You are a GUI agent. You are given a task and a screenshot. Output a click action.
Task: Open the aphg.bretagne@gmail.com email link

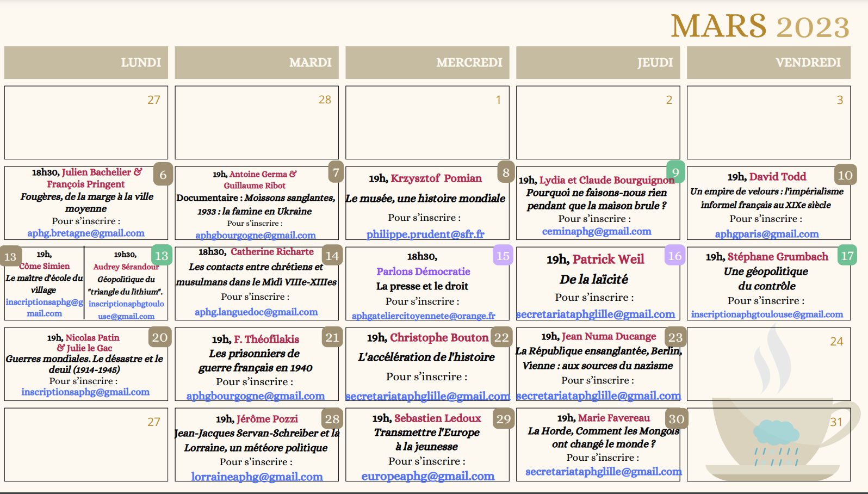(86, 233)
